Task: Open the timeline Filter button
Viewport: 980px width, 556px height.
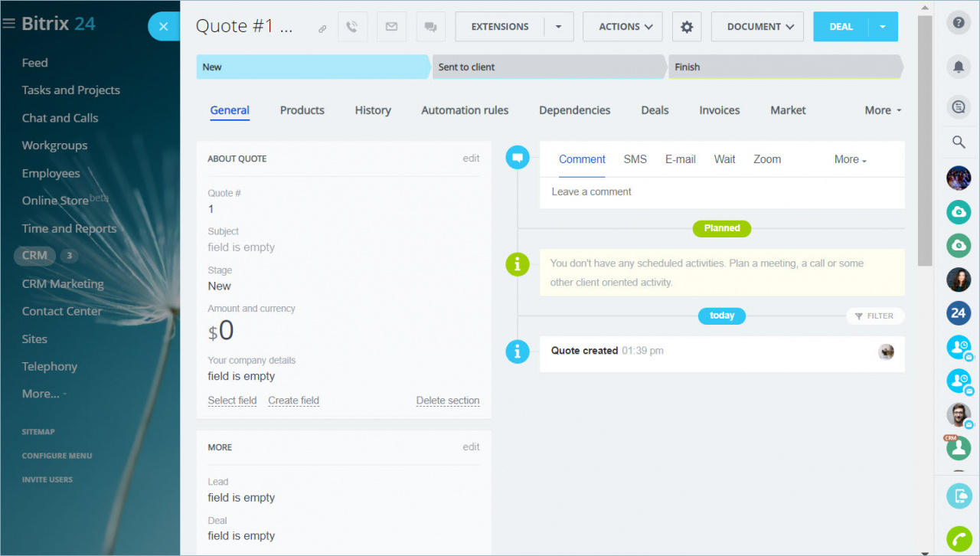Action: click(x=875, y=316)
